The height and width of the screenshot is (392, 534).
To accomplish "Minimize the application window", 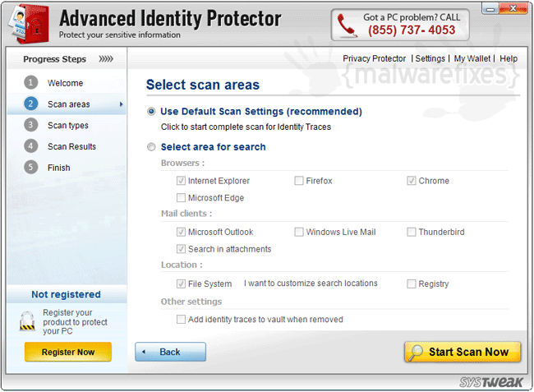I will click(x=490, y=8).
